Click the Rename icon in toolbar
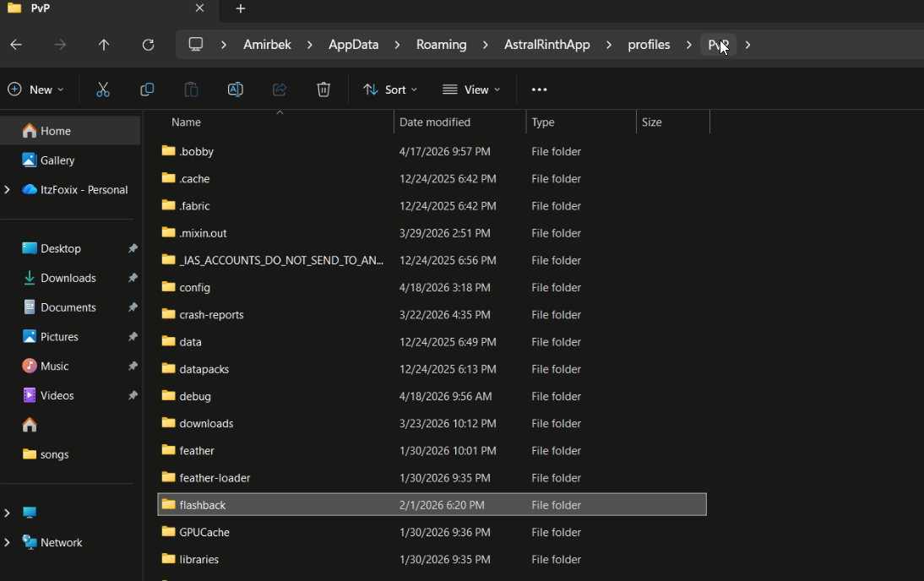924x581 pixels. (x=235, y=90)
